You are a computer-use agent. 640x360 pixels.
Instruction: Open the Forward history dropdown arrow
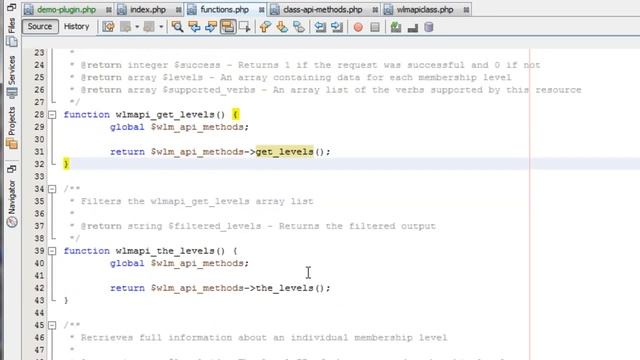(x=161, y=27)
